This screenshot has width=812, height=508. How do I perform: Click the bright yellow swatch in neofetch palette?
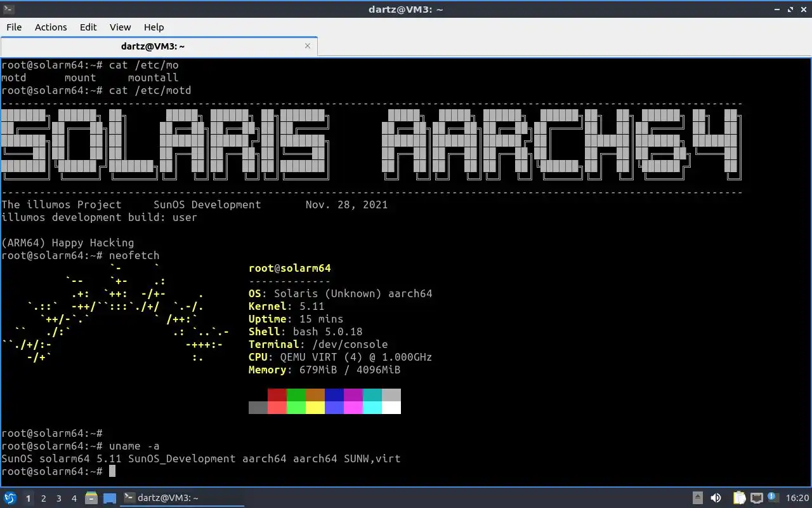pyautogui.click(x=315, y=408)
